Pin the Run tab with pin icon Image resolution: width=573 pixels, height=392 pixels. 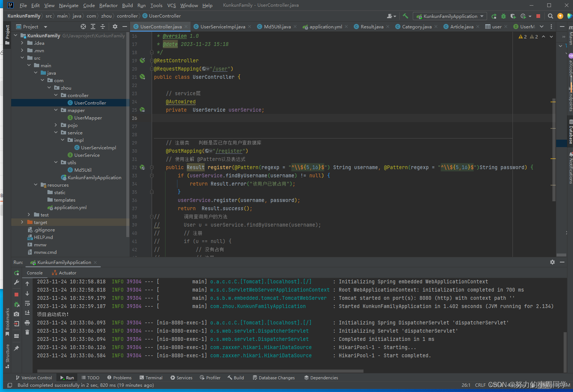point(16,348)
